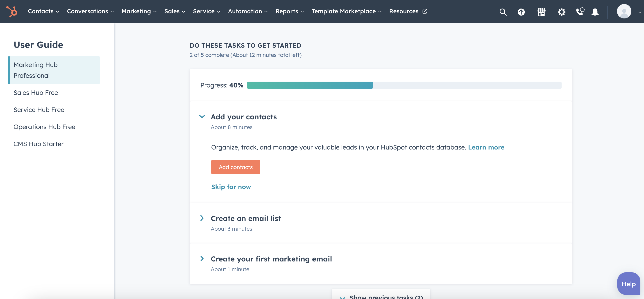Image resolution: width=644 pixels, height=299 pixels.
Task: Open the Service menu
Action: coord(206,11)
